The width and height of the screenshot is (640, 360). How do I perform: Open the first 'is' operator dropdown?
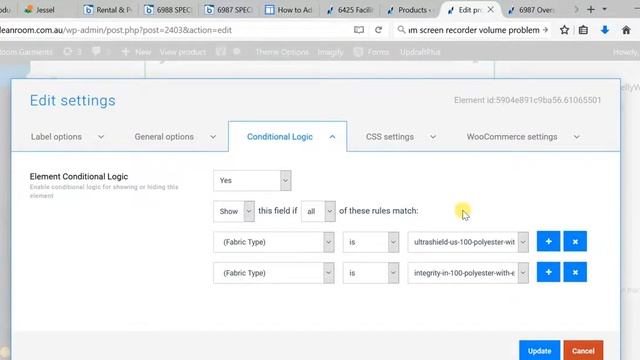pyautogui.click(x=371, y=242)
